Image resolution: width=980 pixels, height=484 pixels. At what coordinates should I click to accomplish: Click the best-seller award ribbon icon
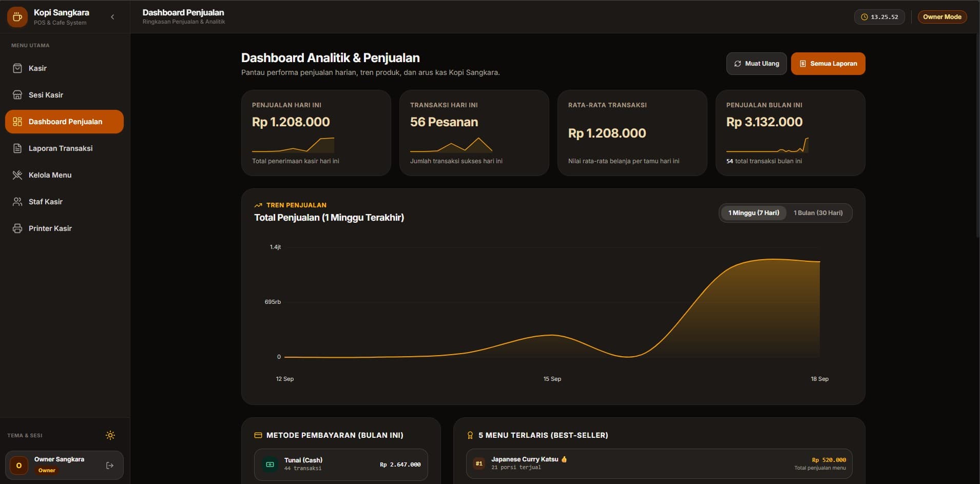(470, 435)
